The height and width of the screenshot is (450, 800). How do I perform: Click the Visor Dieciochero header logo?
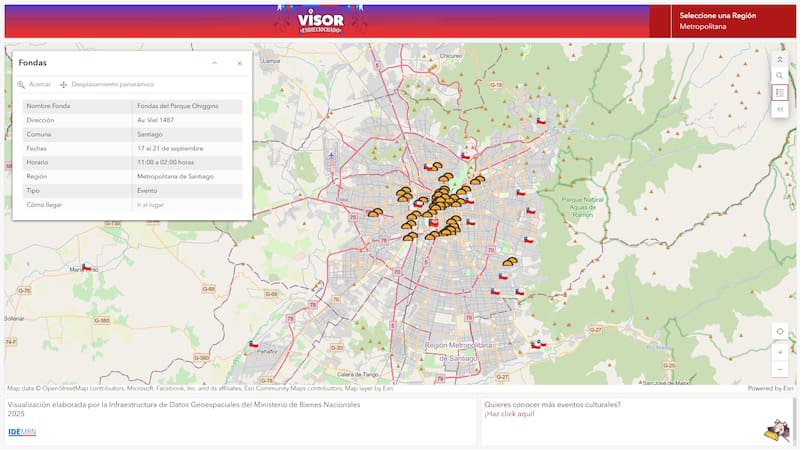(320, 19)
